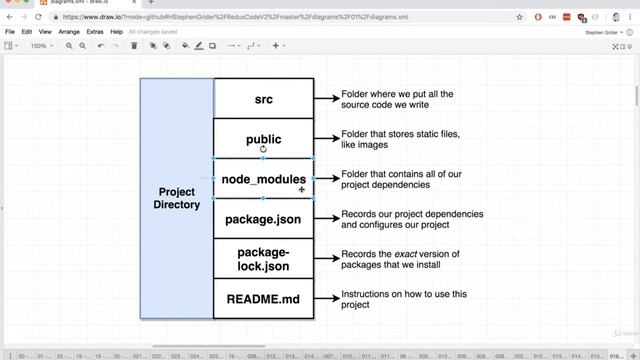Click 'Folder that contains all of our project dependencies' text
The image size is (640, 360).
coord(401,179)
